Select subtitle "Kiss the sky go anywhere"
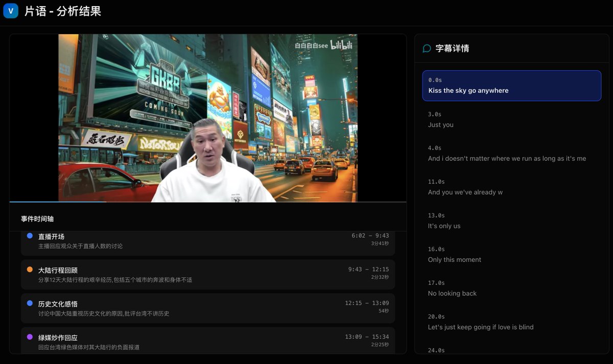Image resolution: width=613 pixels, height=364 pixels. point(512,86)
